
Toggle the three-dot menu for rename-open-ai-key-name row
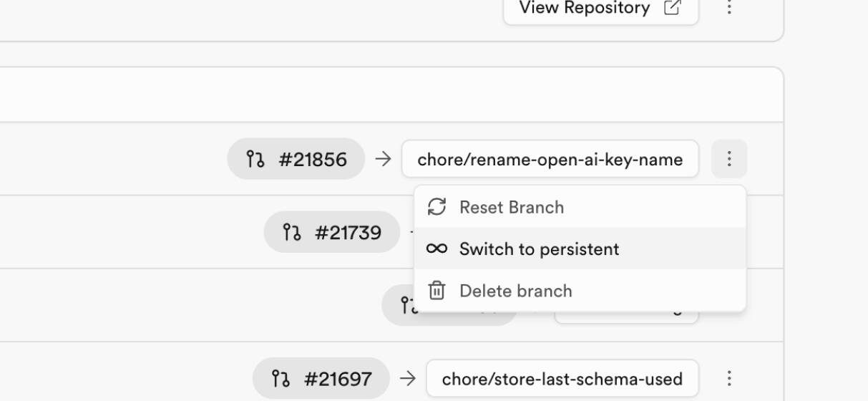tap(729, 158)
